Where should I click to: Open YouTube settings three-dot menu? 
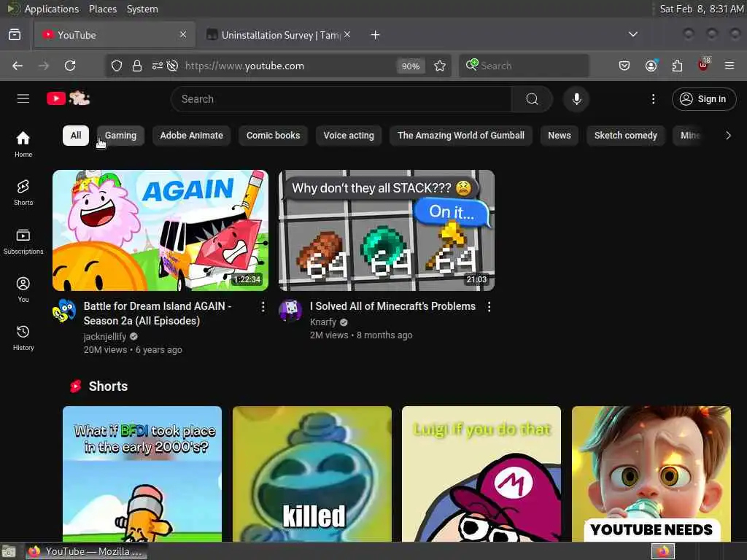point(653,99)
